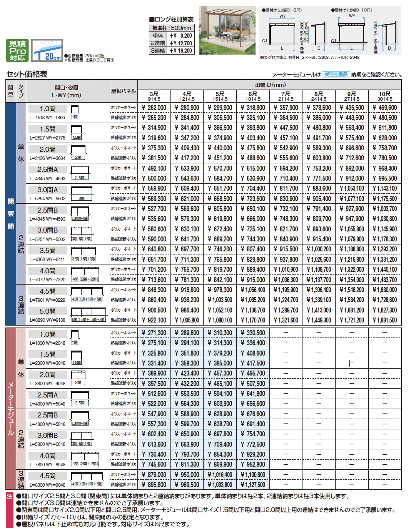
Task: Select the ¥ 559,900 price cell
Action: pyautogui.click(x=154, y=188)
